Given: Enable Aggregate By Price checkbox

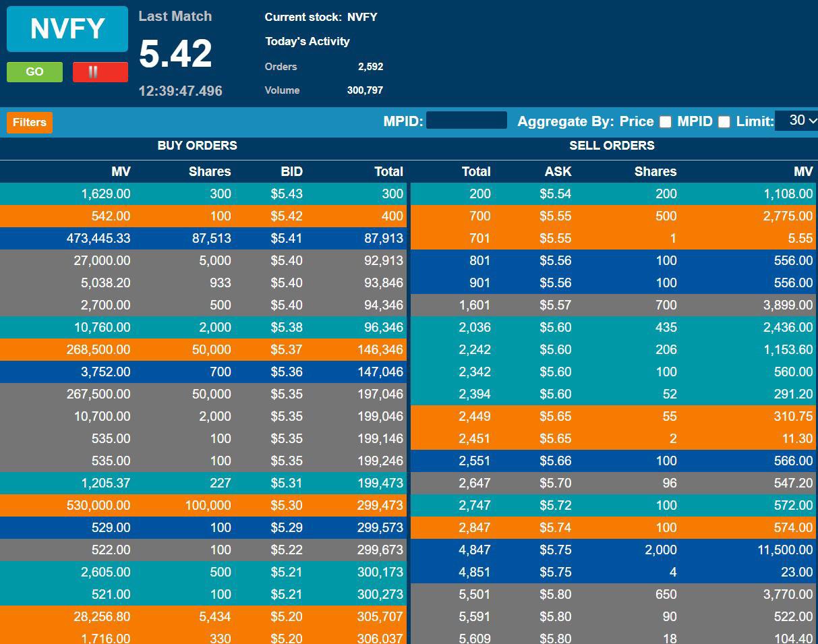Looking at the screenshot, I should [x=665, y=122].
